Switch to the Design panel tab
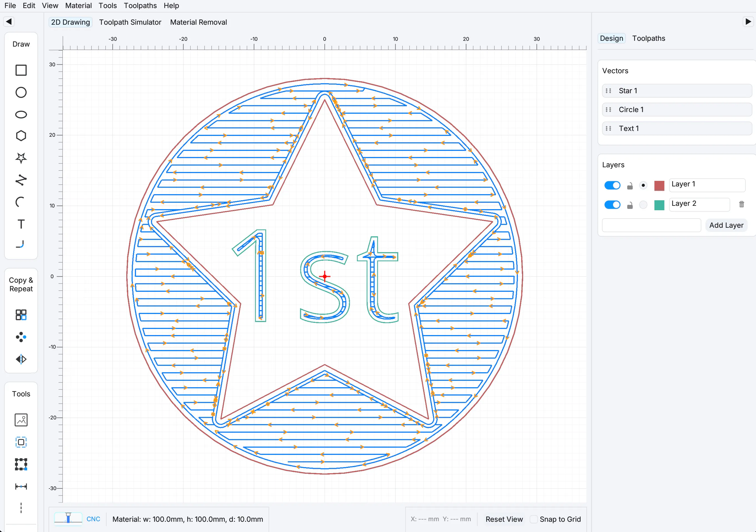Image resolution: width=756 pixels, height=532 pixels. (611, 38)
